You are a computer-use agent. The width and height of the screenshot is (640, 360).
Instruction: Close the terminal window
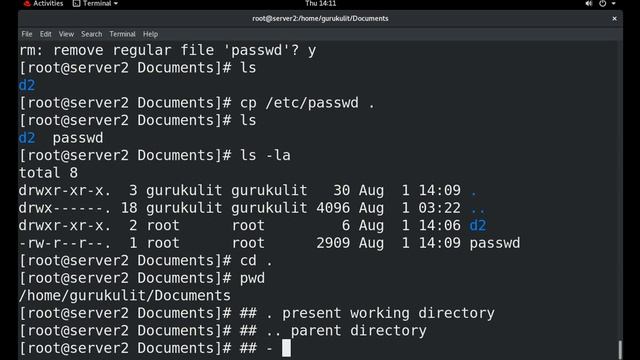click(614, 19)
